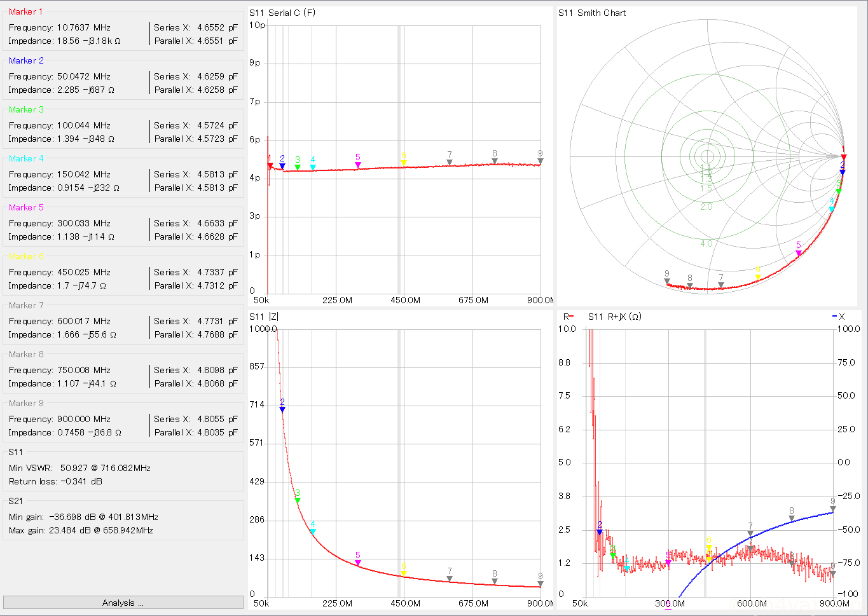Select marker 8 on the R+jX blue curve

[792, 518]
